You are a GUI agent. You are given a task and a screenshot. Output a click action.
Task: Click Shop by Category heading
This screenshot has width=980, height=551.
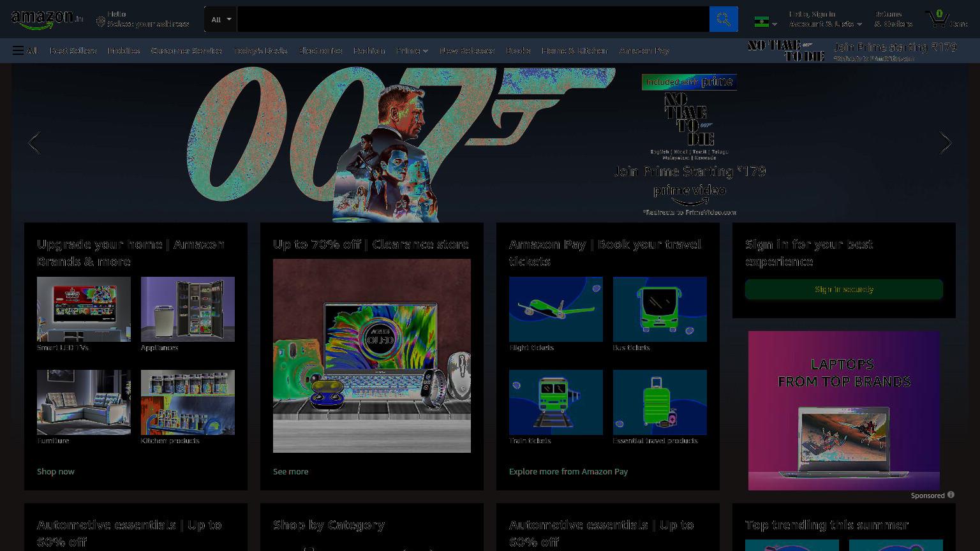point(329,525)
